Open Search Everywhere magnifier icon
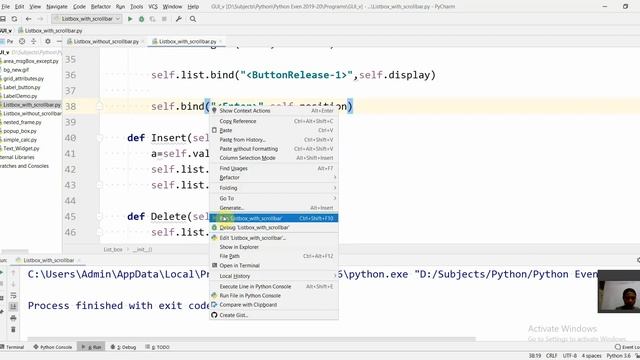Image resolution: width=640 pixels, height=360 pixels. coord(193,19)
